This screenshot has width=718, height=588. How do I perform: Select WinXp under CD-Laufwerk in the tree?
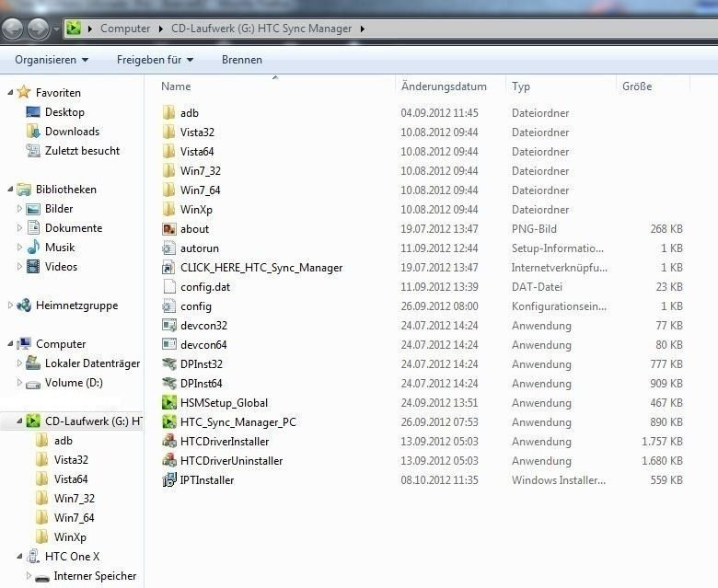tap(70, 537)
